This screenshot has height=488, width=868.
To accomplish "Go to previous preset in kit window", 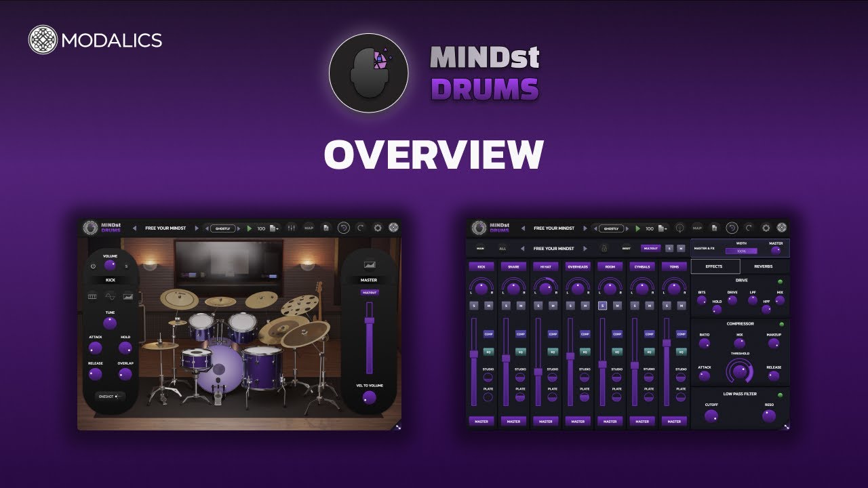I will 134,228.
